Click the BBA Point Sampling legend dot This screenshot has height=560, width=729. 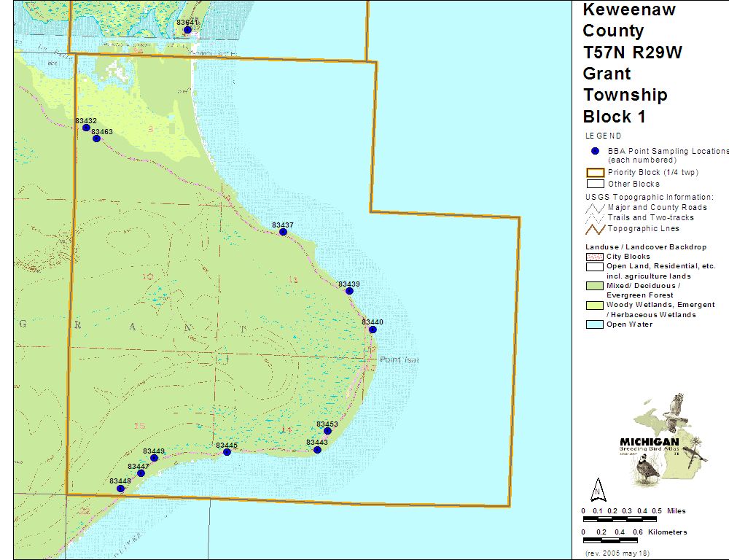[x=595, y=151]
